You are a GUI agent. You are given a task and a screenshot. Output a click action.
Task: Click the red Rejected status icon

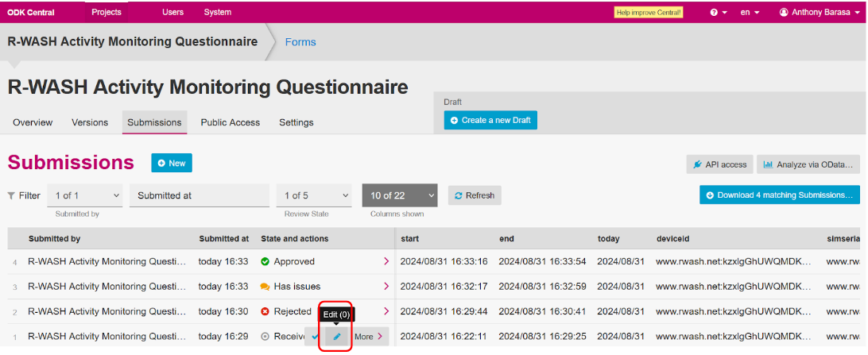pyautogui.click(x=265, y=312)
